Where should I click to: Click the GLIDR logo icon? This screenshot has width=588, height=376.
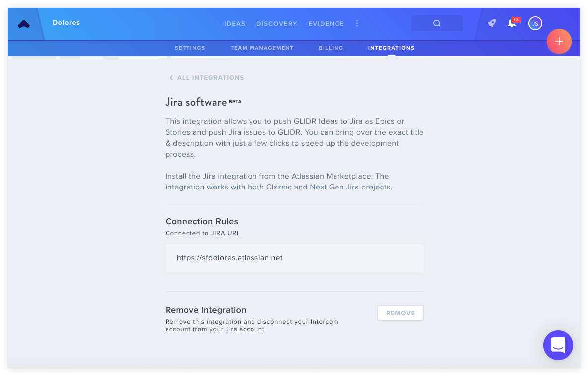coord(24,24)
